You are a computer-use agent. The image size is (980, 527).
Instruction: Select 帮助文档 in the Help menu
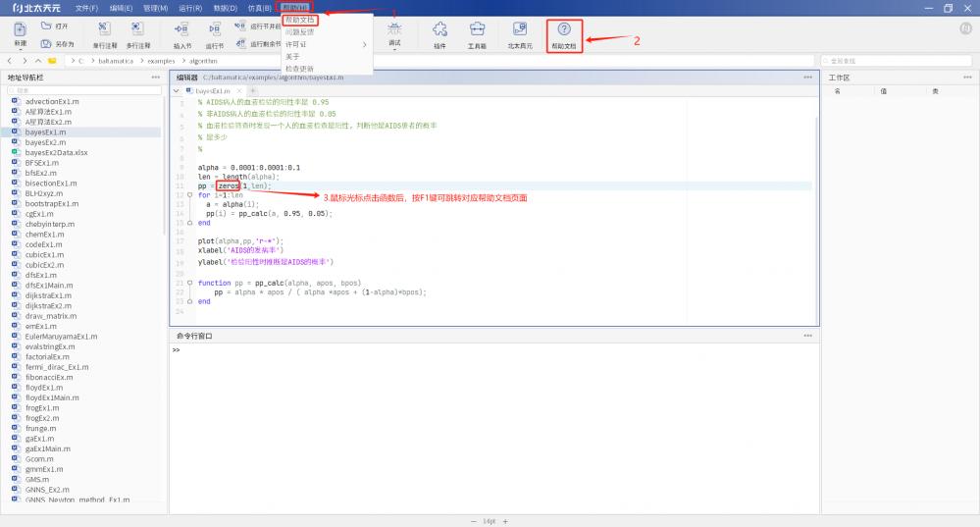click(299, 20)
